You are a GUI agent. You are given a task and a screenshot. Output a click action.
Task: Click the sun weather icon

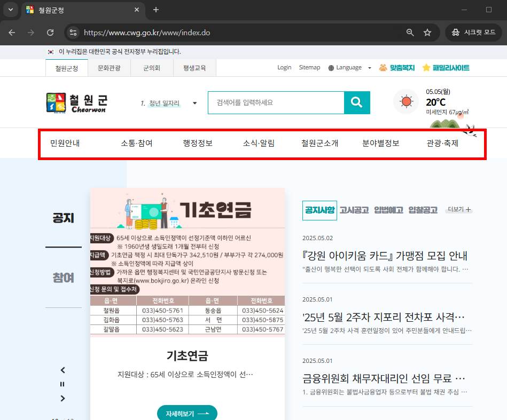click(405, 101)
